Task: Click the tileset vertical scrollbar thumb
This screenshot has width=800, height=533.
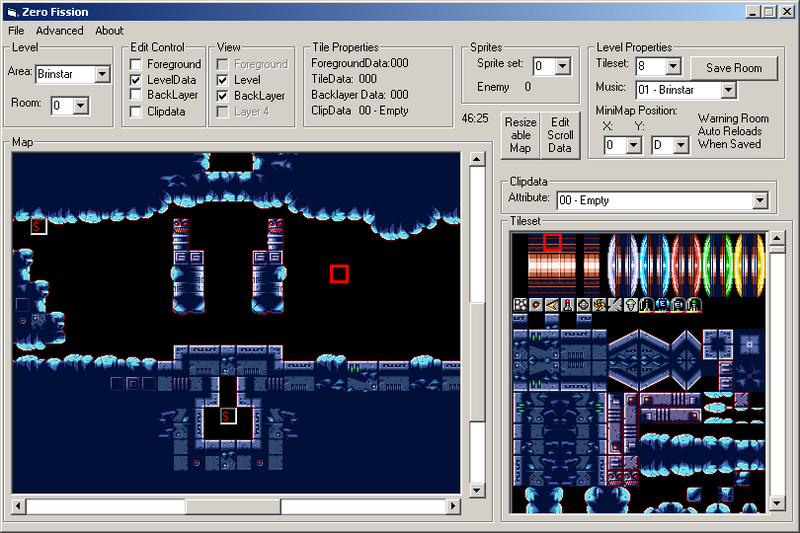Action: coord(777,250)
